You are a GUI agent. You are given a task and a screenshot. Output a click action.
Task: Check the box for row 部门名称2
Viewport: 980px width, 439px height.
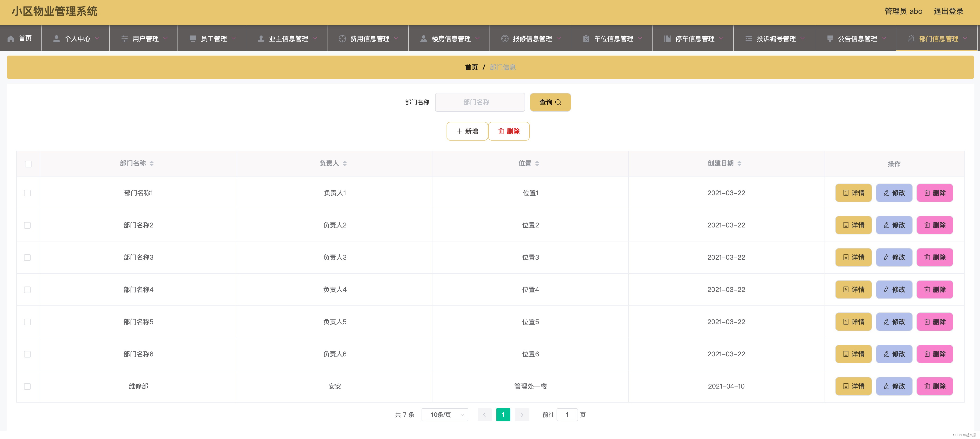[x=27, y=225]
